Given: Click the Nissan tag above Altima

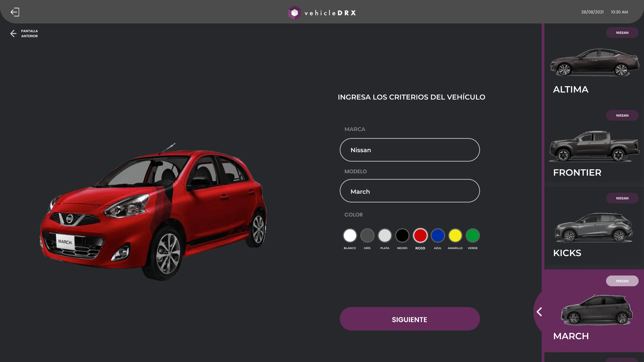Looking at the screenshot, I should 622,33.
